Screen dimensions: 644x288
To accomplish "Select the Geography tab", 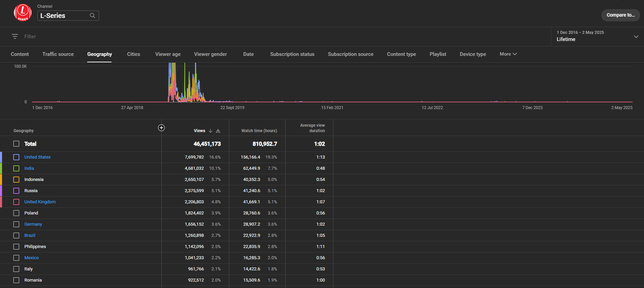I will pos(99,54).
